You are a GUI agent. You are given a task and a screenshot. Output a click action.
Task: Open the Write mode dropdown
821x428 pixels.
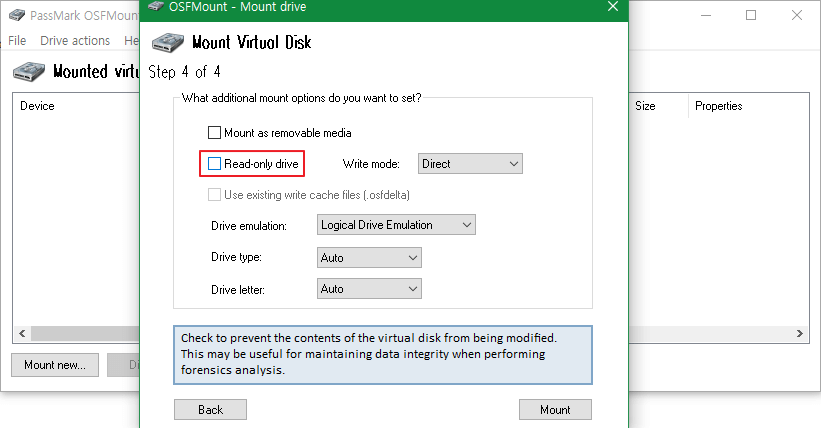(470, 163)
